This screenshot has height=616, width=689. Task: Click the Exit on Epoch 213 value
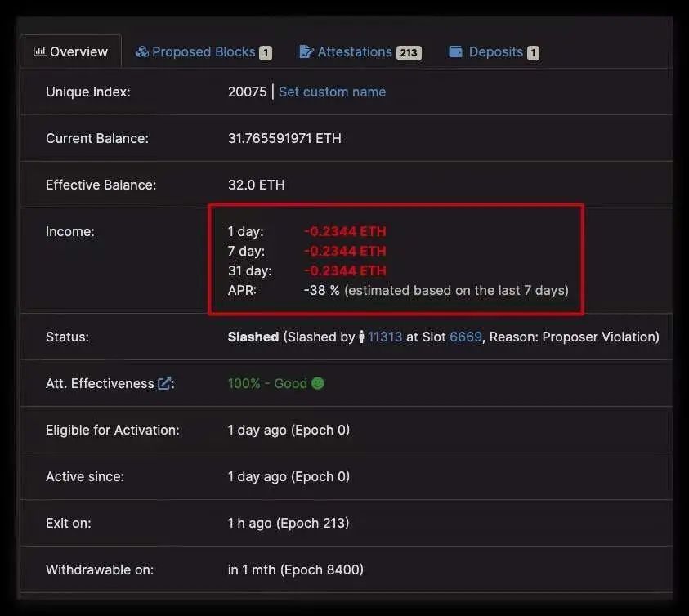[289, 524]
